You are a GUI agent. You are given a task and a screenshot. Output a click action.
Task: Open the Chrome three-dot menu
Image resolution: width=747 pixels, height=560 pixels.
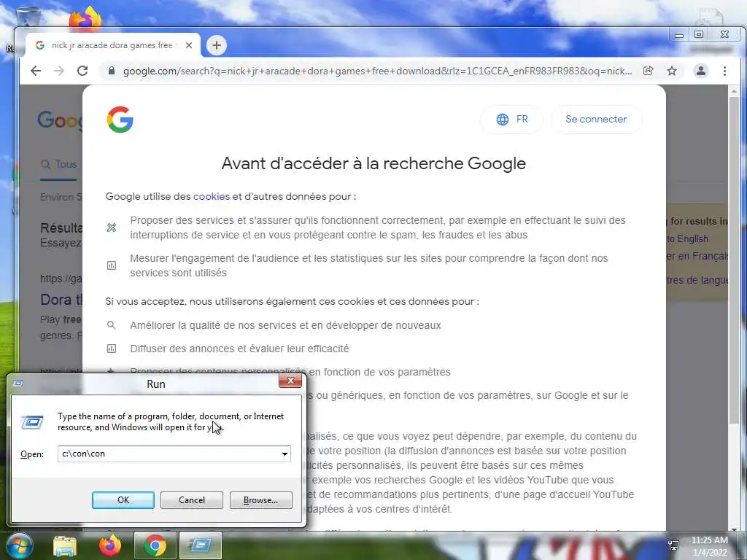coord(724,71)
